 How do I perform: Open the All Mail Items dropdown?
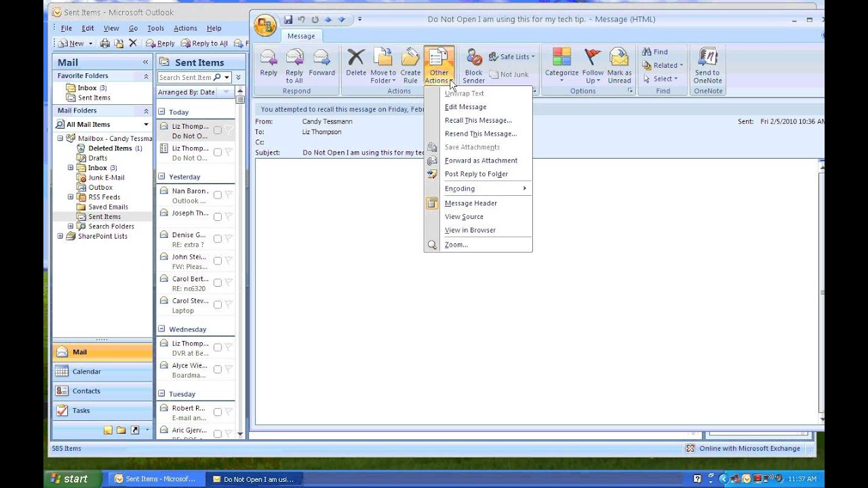(146, 125)
